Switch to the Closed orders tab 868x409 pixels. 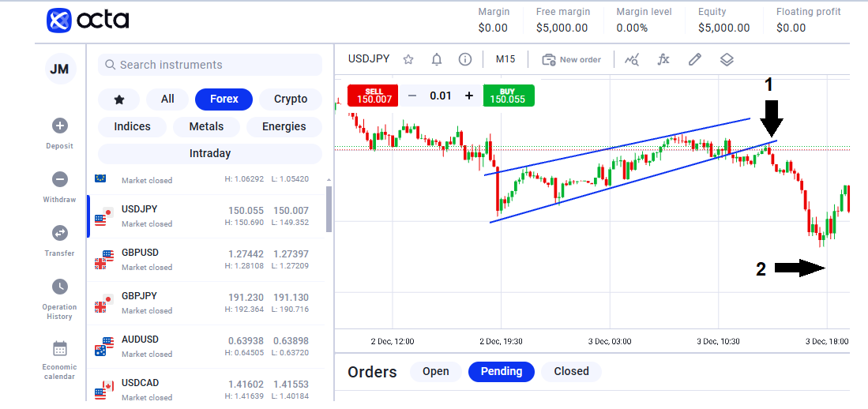point(571,371)
